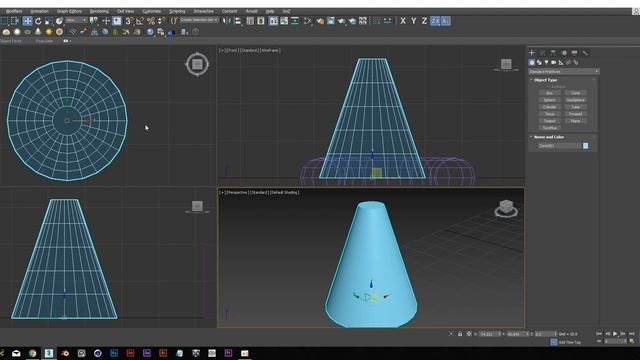Click the X coordinate input field
Viewport: 640px width, 360px height.
(x=489, y=334)
